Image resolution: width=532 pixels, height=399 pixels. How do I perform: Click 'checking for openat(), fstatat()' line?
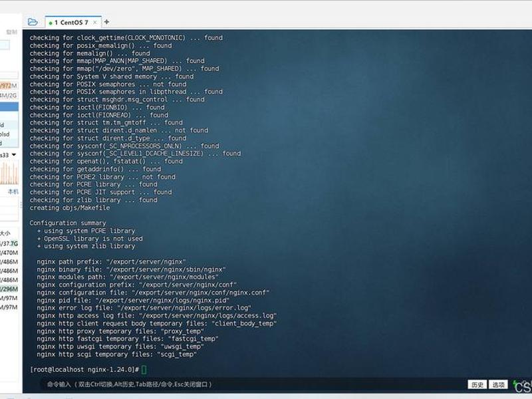tap(106, 161)
